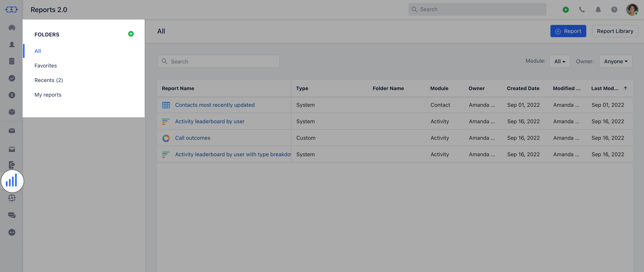Open the dashboard gauge icon in sidebar
644x272 pixels.
[x=12, y=27]
